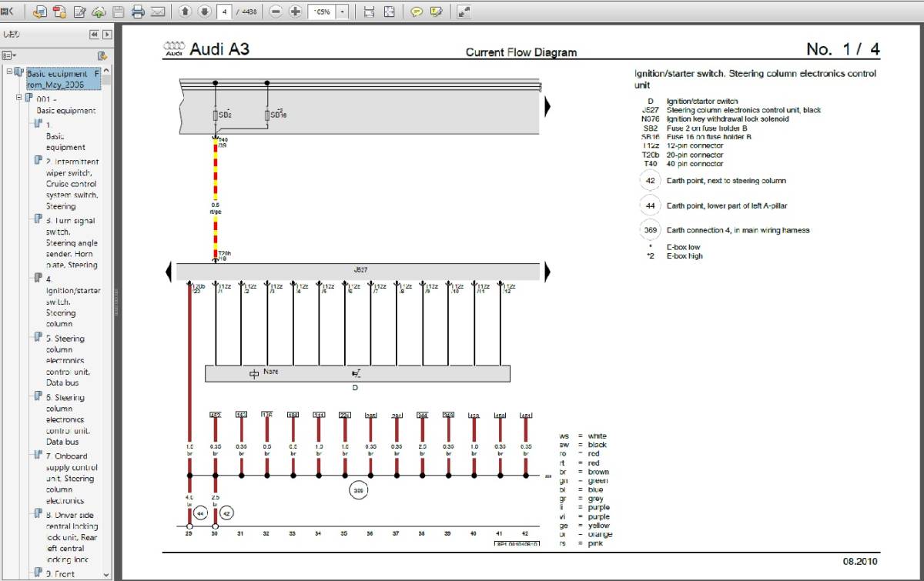Click the 'Ignition key withdrawal lock solenoid' legend line
Image resolution: width=924 pixels, height=581 pixels.
click(x=728, y=119)
